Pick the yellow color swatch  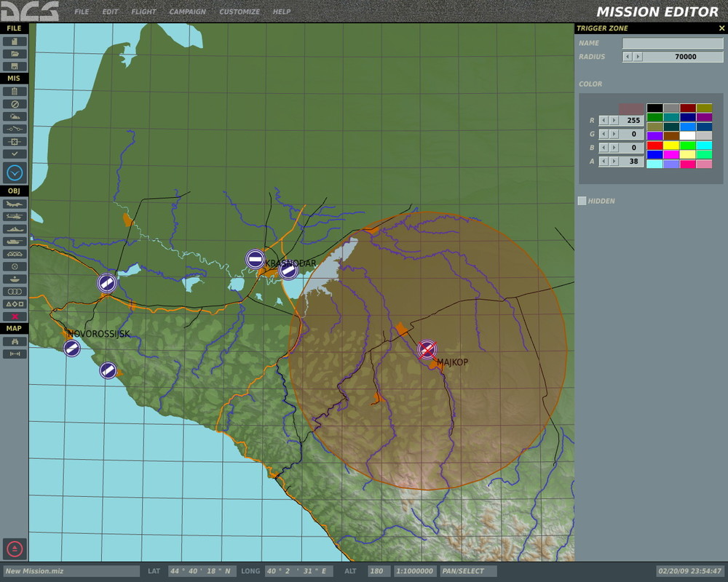[x=670, y=145]
